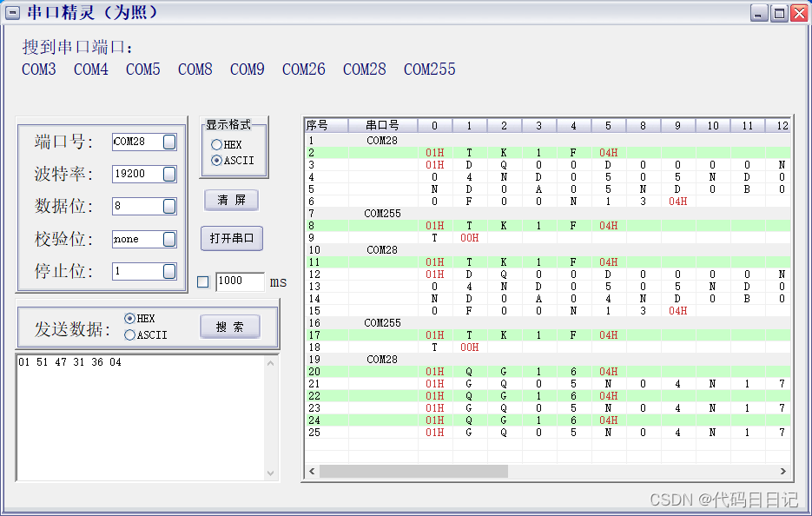Click the 串口号 column header
Screen dimensions: 812x516
click(x=383, y=125)
